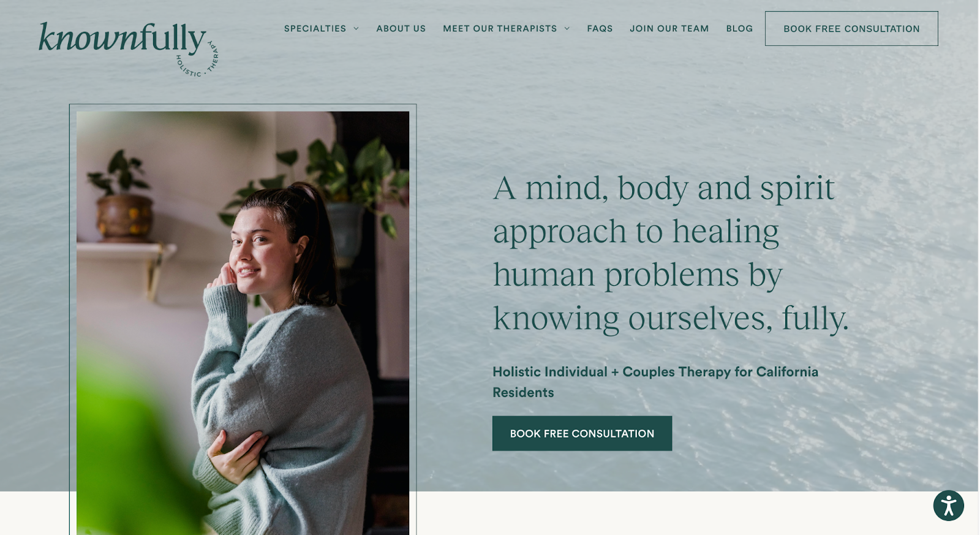Click the knownfully wordmark logo

[122, 39]
